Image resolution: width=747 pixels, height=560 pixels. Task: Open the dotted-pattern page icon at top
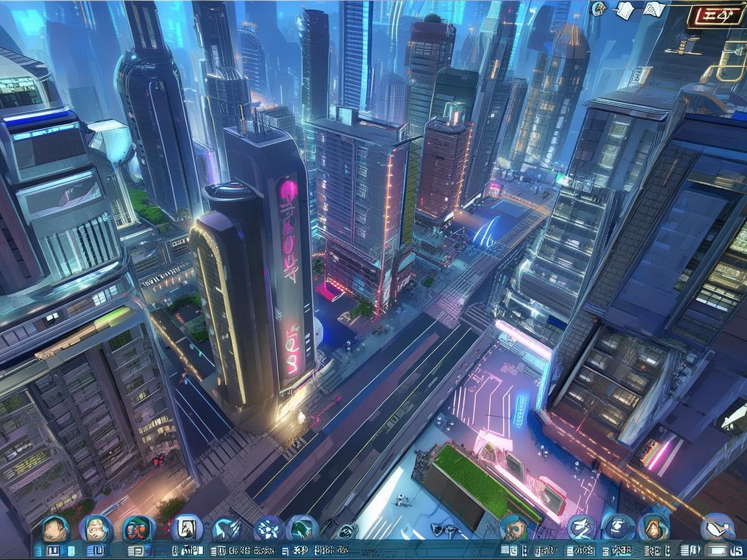click(653, 9)
